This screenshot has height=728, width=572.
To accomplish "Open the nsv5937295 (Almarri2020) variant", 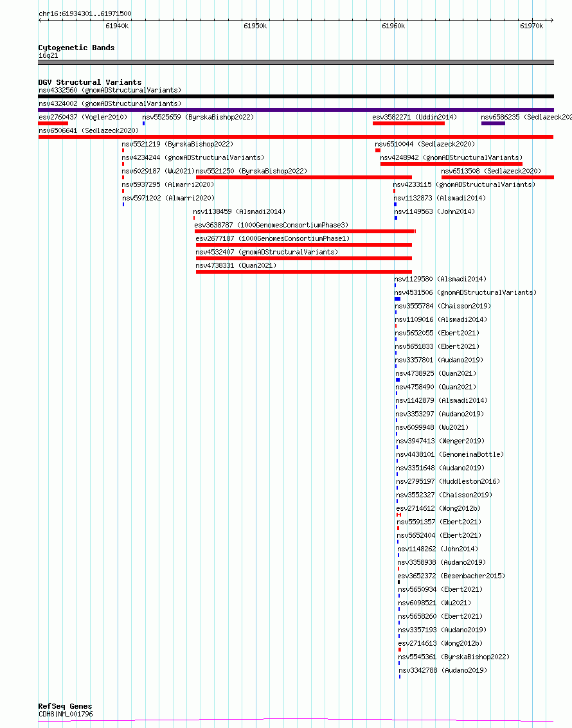I will pyautogui.click(x=168, y=184).
